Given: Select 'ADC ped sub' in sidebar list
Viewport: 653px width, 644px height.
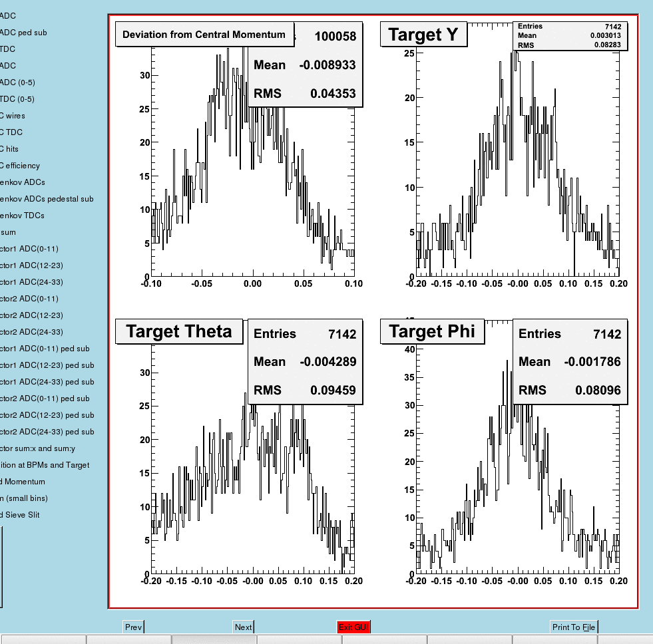Looking at the screenshot, I should [23, 33].
